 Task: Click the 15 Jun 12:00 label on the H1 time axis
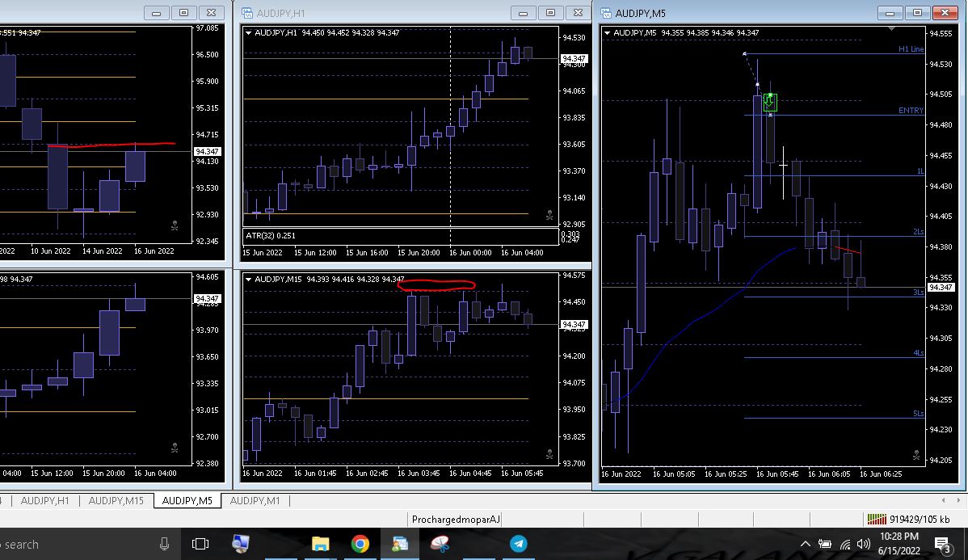click(x=315, y=252)
